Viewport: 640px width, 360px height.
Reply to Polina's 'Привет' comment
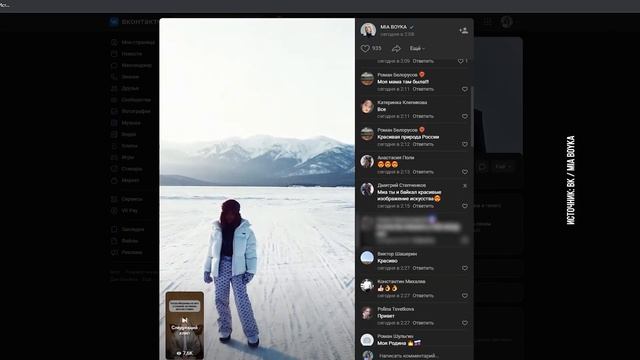(423, 323)
